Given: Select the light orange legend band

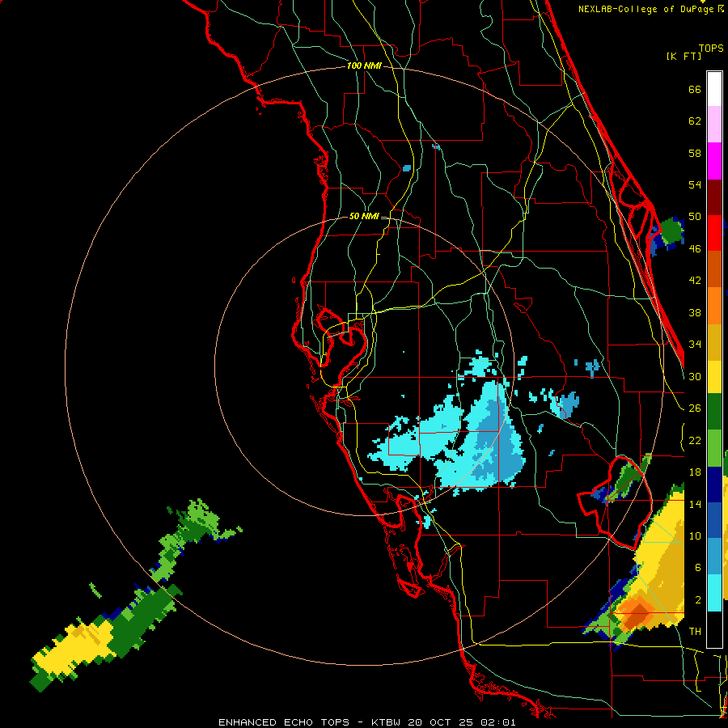Looking at the screenshot, I should tap(714, 306).
